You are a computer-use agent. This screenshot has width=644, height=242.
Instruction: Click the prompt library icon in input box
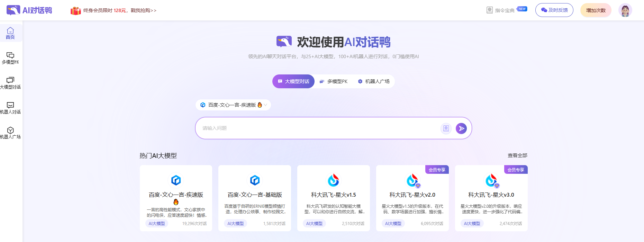(446, 128)
